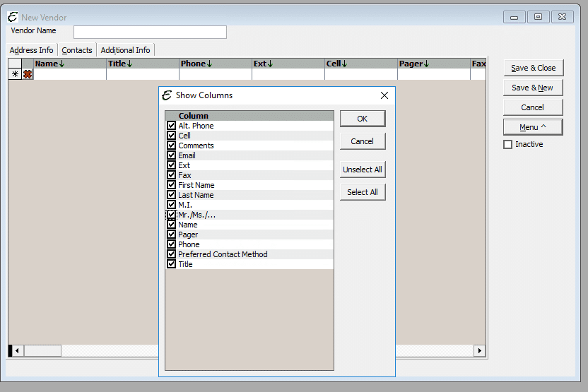
Task: Sort by the Ext column header
Action: (288, 64)
